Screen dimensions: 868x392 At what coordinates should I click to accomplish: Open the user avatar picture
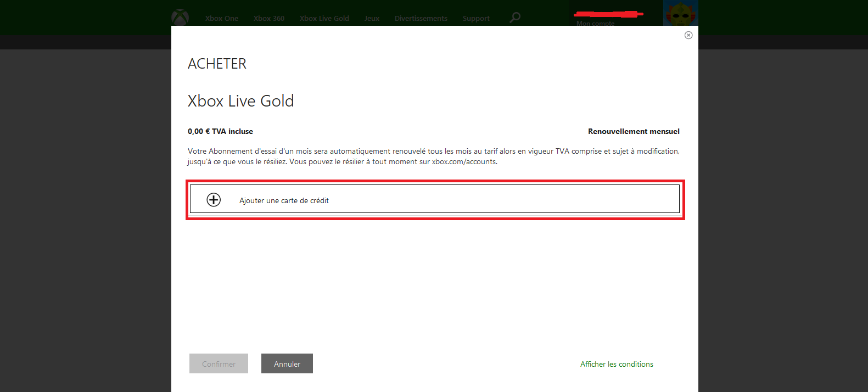(681, 13)
